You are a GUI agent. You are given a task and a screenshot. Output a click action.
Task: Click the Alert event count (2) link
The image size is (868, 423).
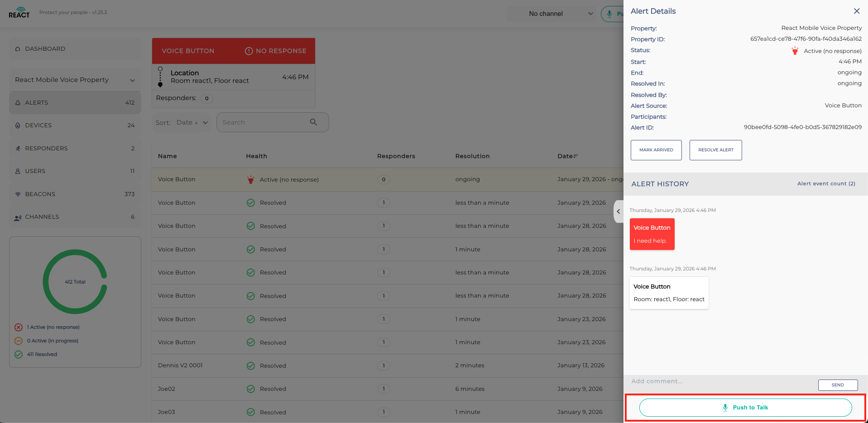(x=826, y=184)
